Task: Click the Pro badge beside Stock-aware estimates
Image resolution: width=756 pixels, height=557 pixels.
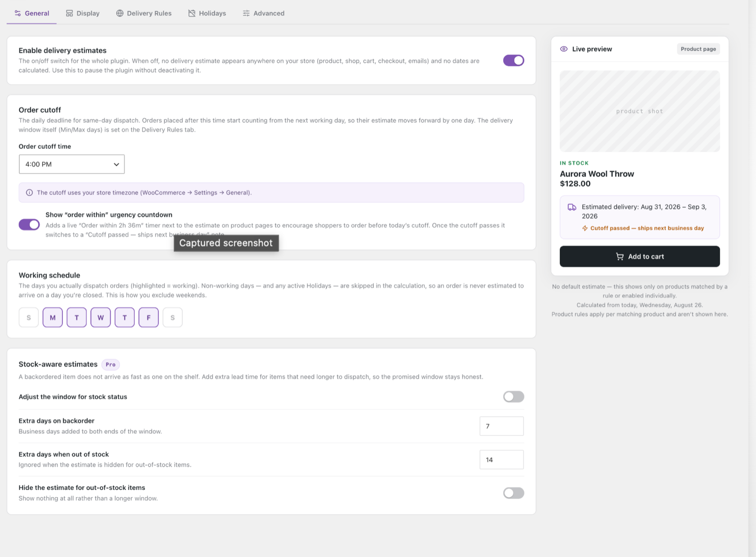Action: pyautogui.click(x=111, y=364)
